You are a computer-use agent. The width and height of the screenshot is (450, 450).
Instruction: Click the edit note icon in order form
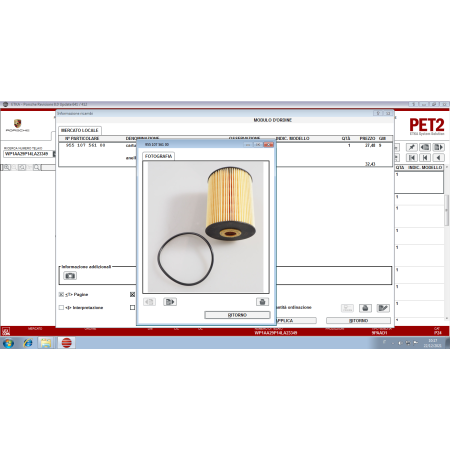[x=383, y=308]
